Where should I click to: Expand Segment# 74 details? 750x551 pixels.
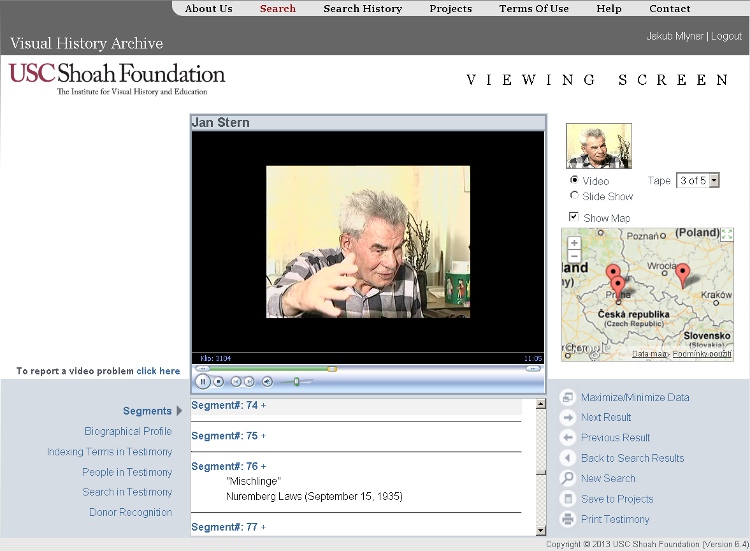[x=264, y=405]
